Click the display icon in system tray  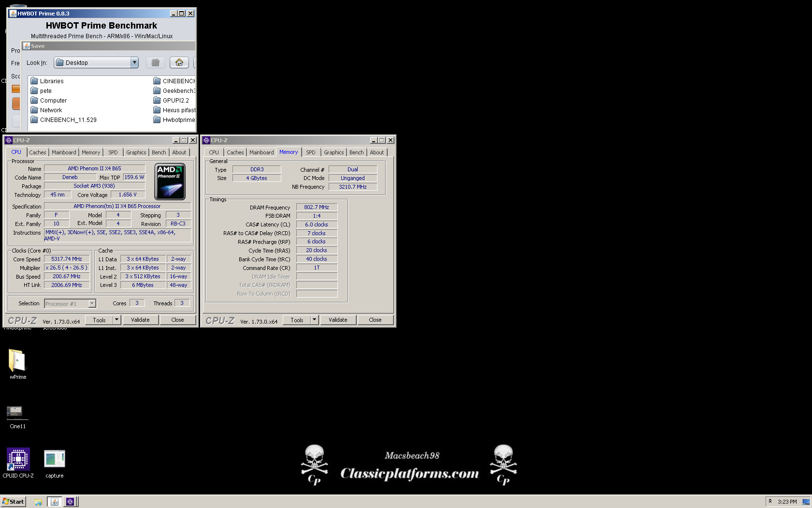pos(806,502)
